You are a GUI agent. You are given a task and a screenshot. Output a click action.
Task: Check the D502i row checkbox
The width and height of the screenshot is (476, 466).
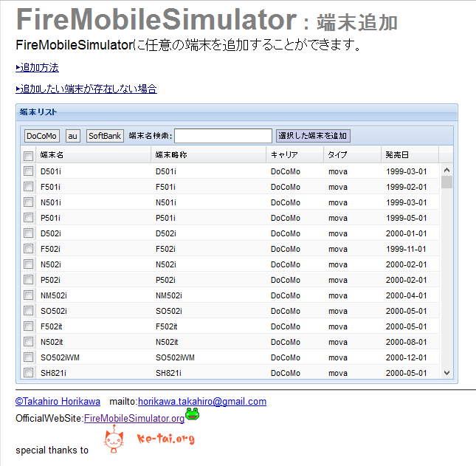tap(29, 233)
